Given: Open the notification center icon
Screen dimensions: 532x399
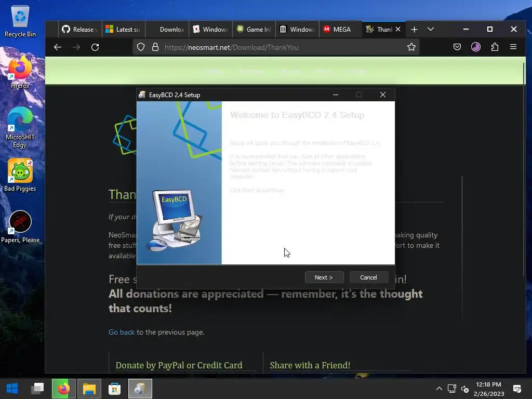Looking at the screenshot, I should 517,389.
